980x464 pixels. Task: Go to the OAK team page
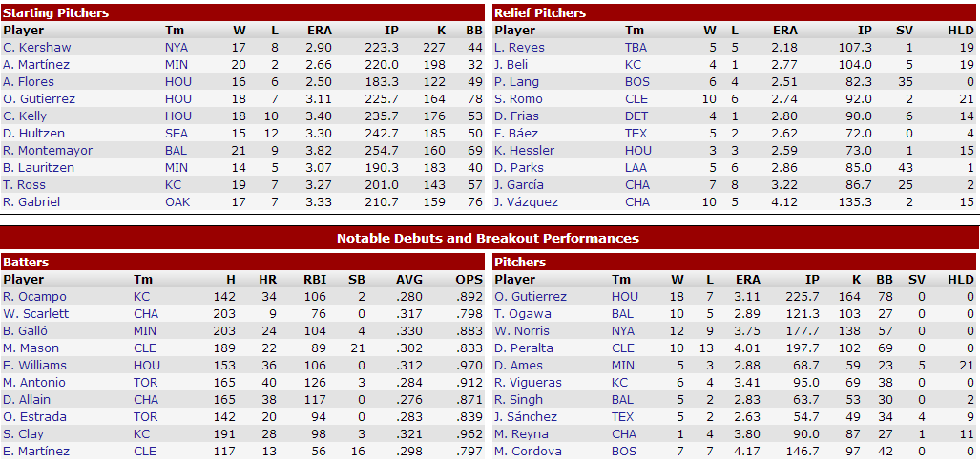177,201
